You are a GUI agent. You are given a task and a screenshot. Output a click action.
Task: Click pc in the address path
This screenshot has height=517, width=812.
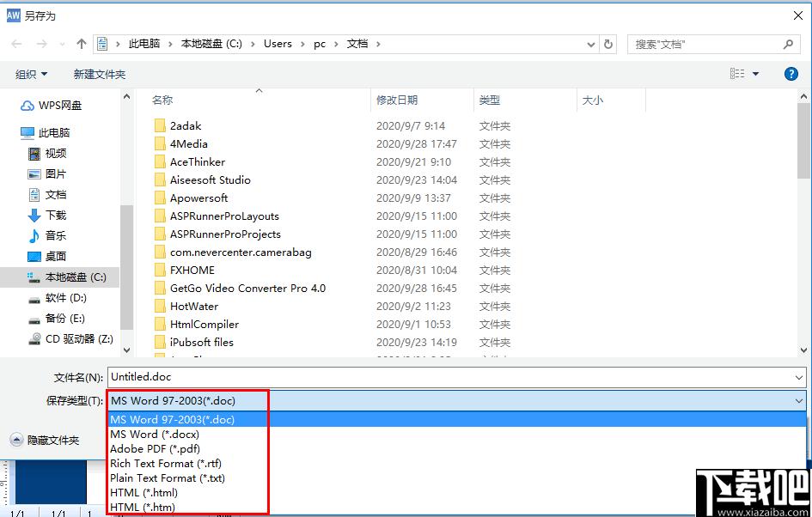pyautogui.click(x=320, y=44)
